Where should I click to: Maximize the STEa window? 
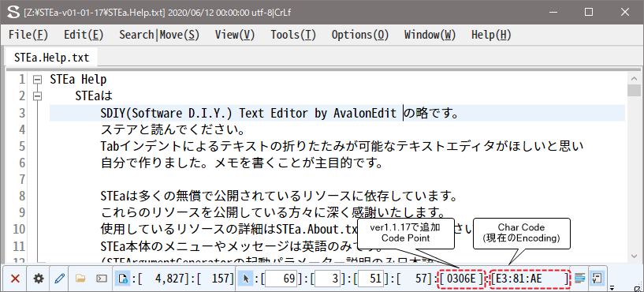(x=589, y=12)
